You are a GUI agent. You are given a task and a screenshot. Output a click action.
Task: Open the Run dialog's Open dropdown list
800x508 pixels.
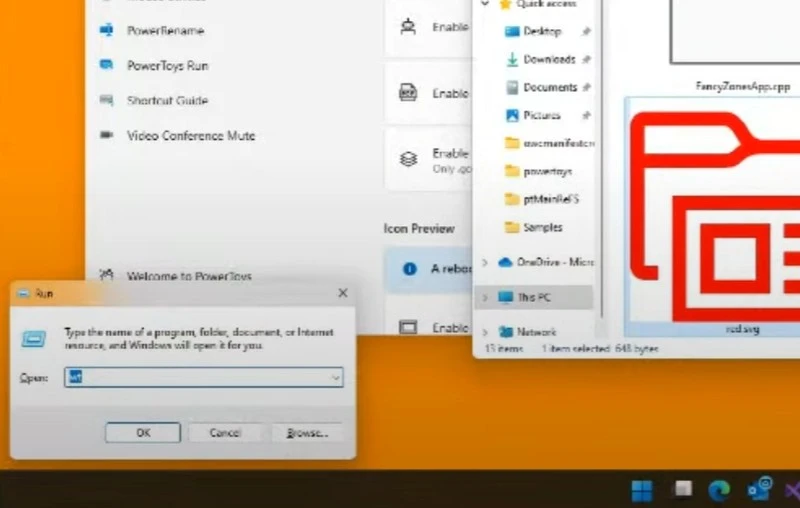coord(336,377)
